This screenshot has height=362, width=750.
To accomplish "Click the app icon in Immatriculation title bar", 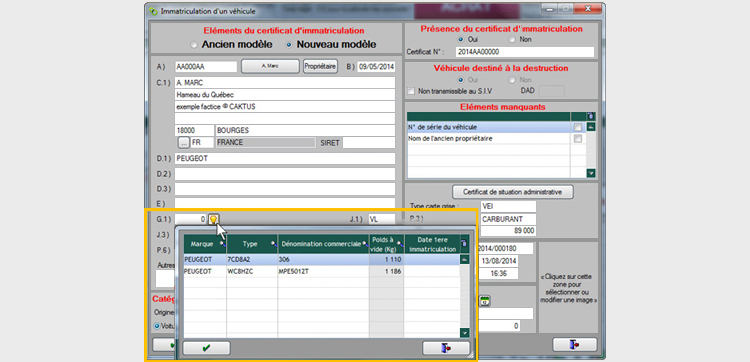I will click(153, 11).
